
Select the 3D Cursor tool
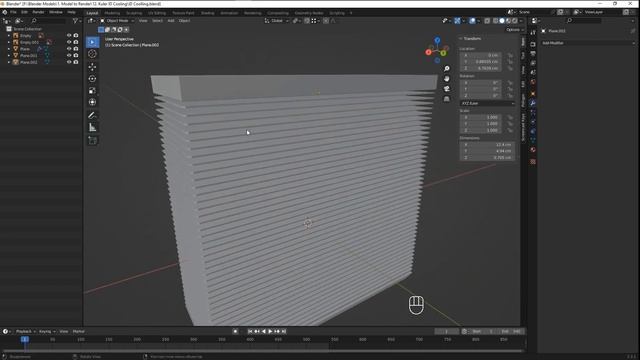tap(93, 54)
